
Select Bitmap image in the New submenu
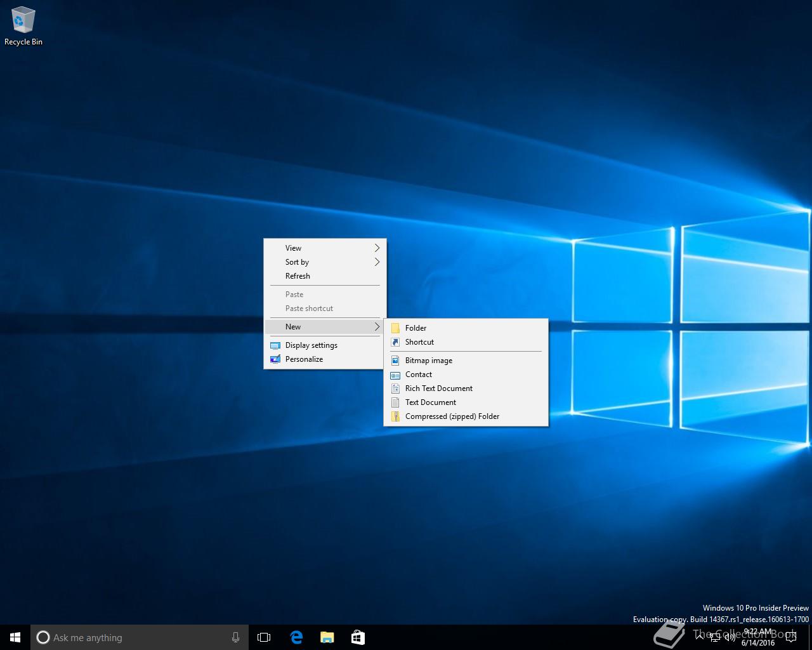pyautogui.click(x=466, y=361)
